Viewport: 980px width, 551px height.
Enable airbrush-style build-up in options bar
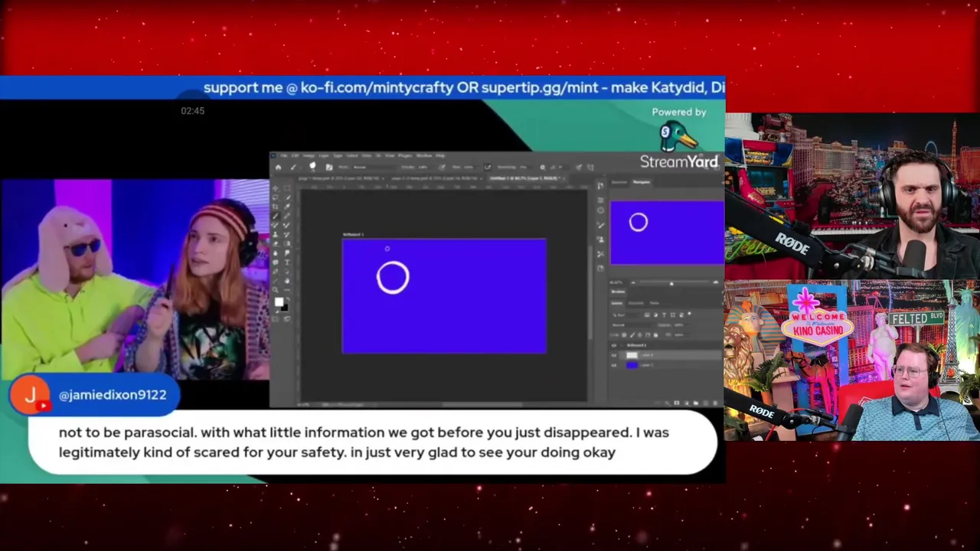point(488,167)
